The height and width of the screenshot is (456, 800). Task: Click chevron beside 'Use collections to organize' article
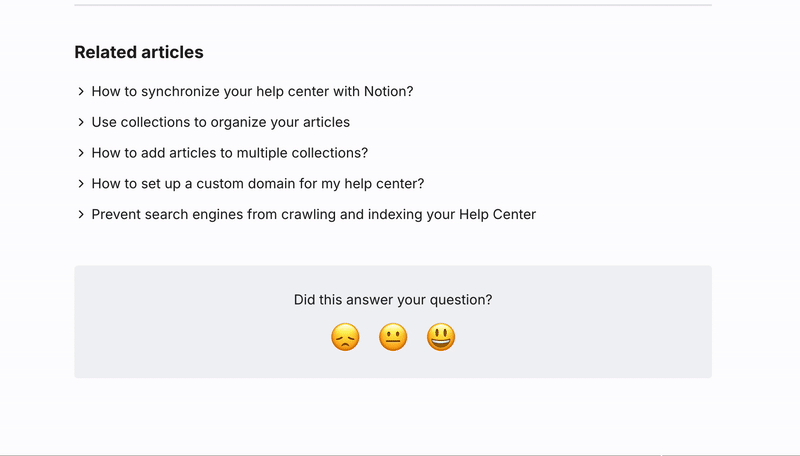tap(81, 122)
